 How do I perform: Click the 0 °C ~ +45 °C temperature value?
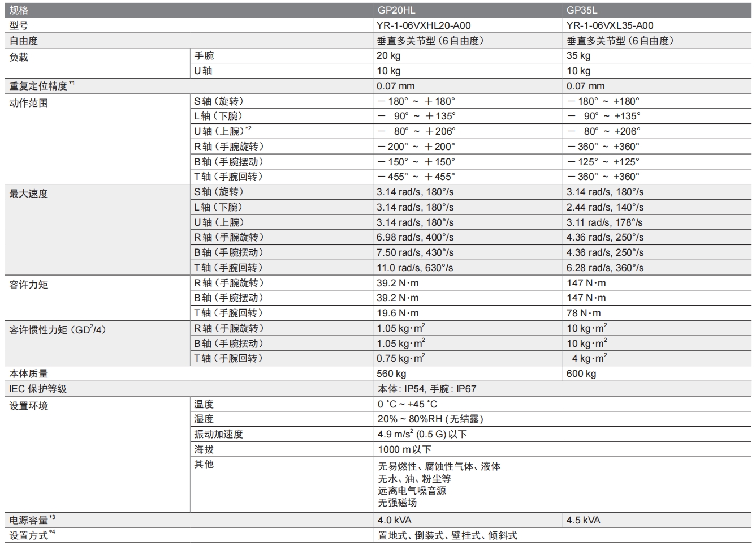pyautogui.click(x=407, y=404)
